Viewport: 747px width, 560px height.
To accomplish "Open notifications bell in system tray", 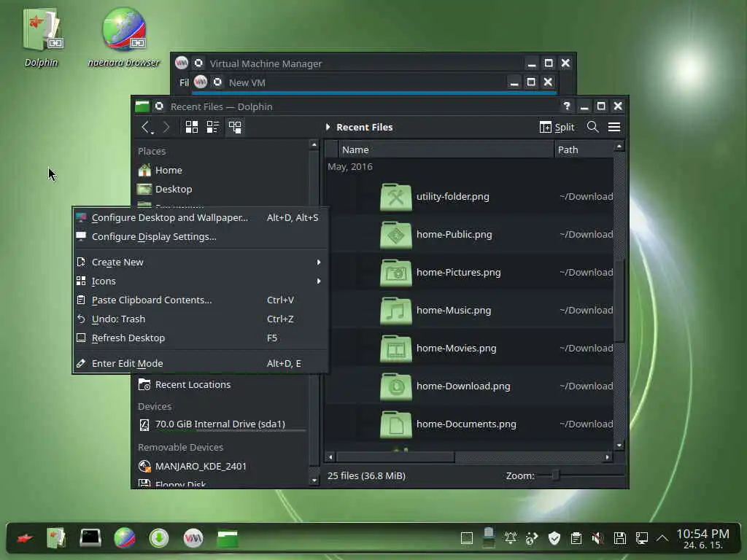I will (510, 539).
